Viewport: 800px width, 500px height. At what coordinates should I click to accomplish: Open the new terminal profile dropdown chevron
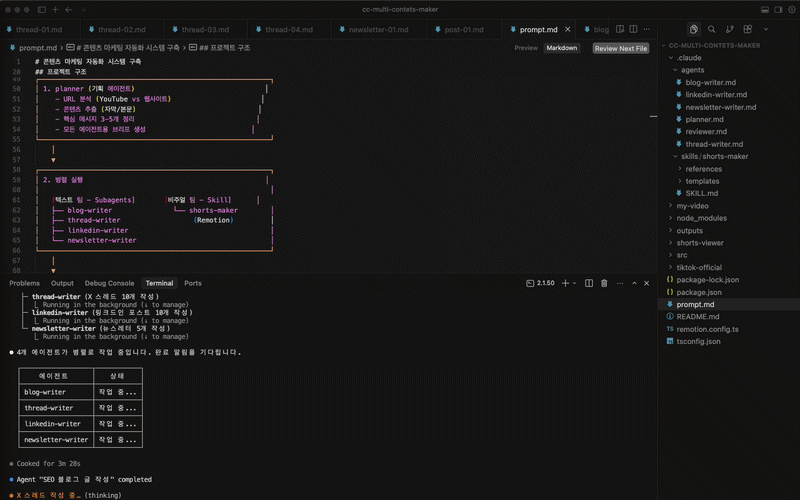click(574, 283)
